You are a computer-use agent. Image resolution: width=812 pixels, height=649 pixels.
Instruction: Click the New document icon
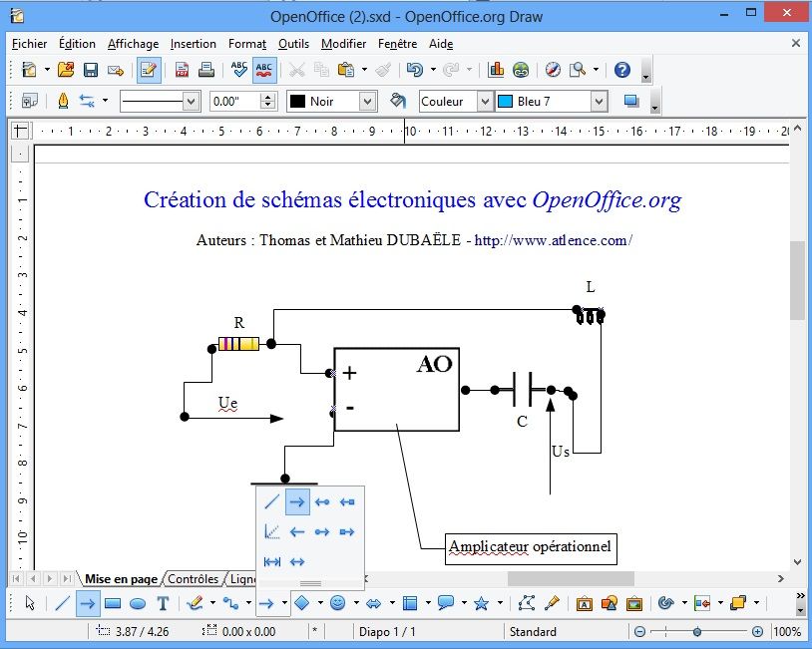pyautogui.click(x=30, y=70)
